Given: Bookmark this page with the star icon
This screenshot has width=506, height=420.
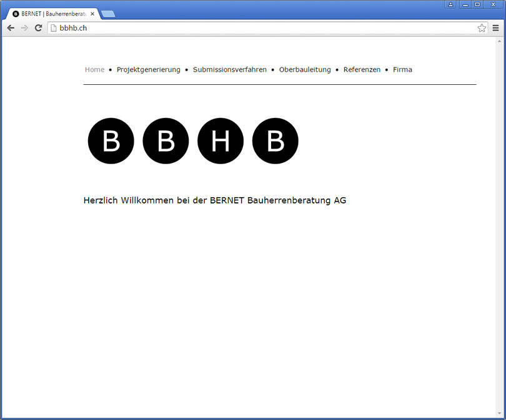Looking at the screenshot, I should click(482, 28).
